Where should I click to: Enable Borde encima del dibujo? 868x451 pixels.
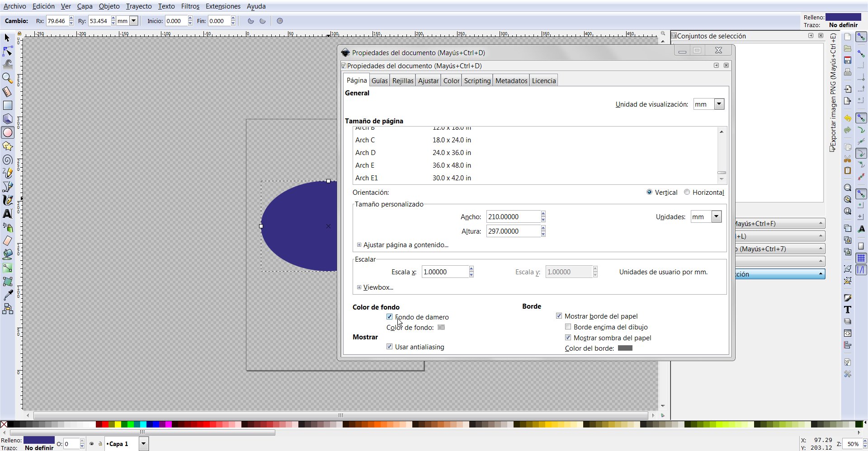pos(568,327)
